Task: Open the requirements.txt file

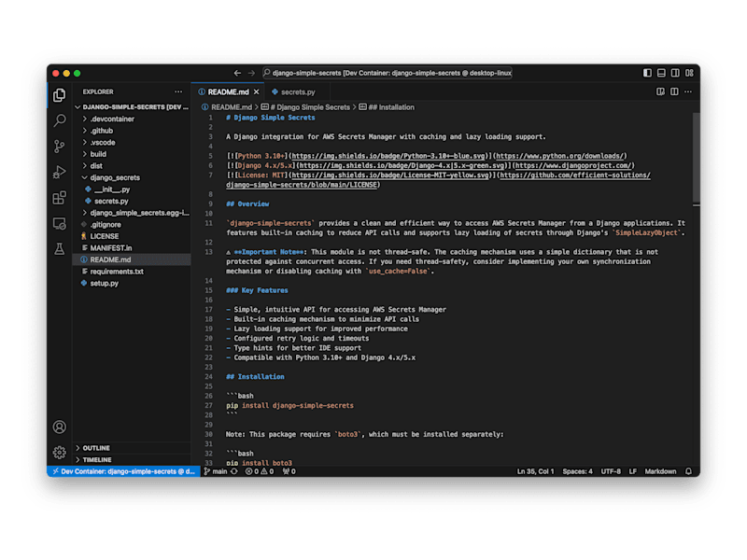Action: 132,272
